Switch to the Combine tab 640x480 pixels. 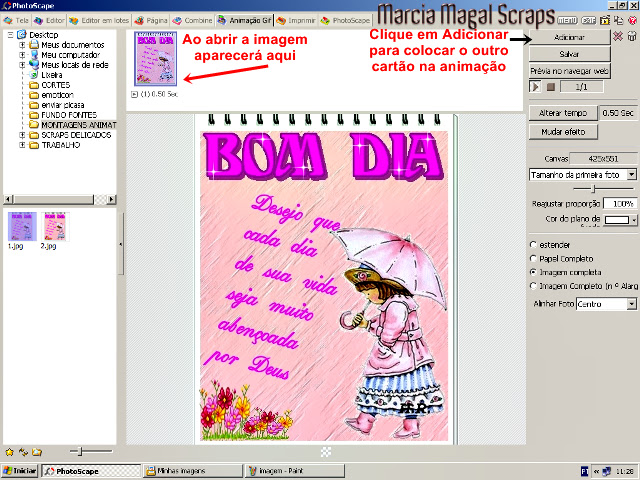click(x=193, y=20)
